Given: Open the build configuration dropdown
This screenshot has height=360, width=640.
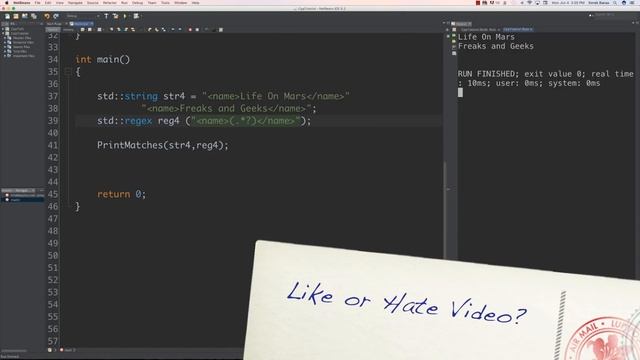Looking at the screenshot, I should point(83,16).
